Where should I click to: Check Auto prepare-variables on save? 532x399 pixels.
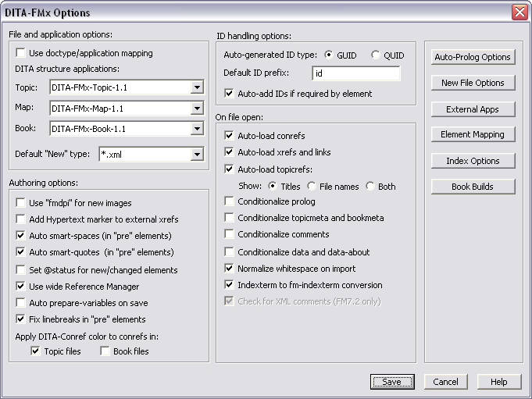coord(20,302)
